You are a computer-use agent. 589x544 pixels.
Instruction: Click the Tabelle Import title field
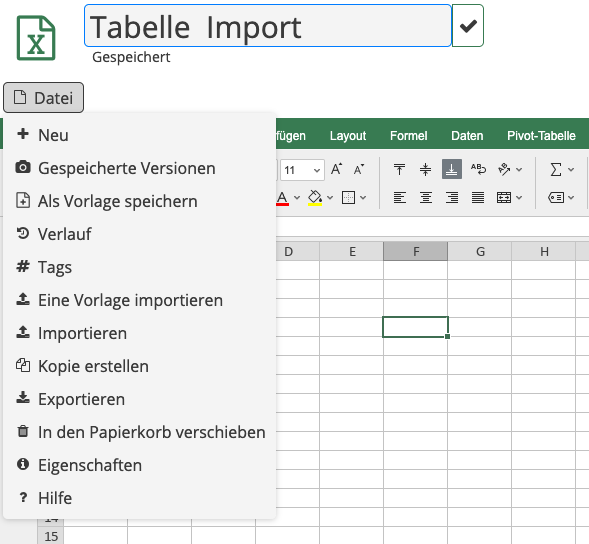(268, 26)
